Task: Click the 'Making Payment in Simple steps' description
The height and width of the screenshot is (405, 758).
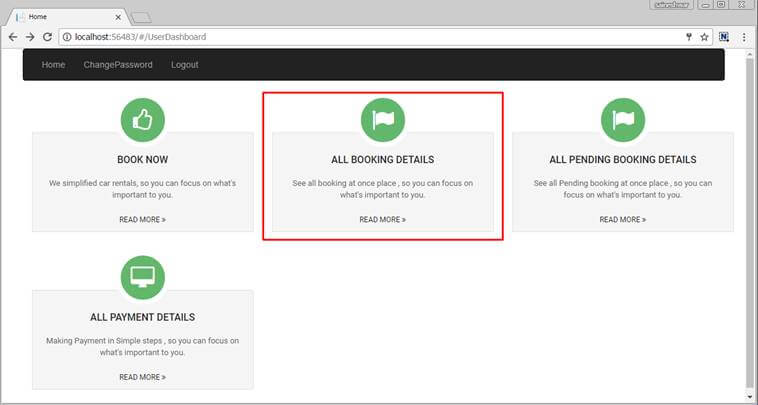Action: 143,347
